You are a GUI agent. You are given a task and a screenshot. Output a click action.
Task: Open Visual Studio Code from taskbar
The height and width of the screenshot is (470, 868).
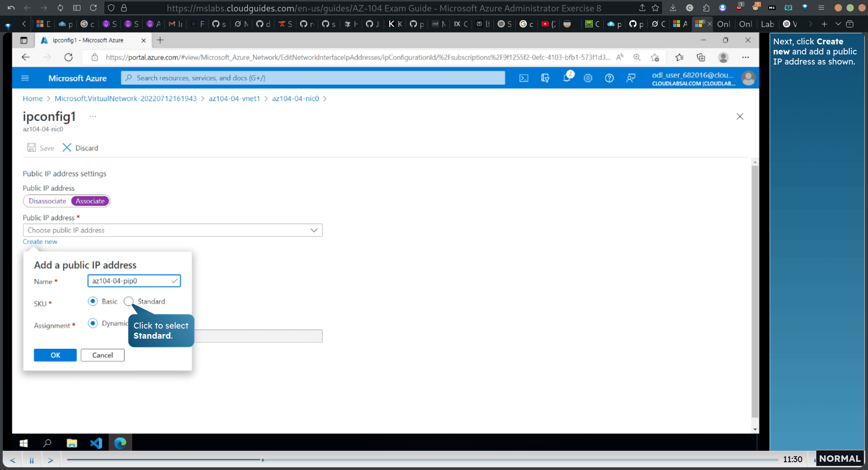96,443
